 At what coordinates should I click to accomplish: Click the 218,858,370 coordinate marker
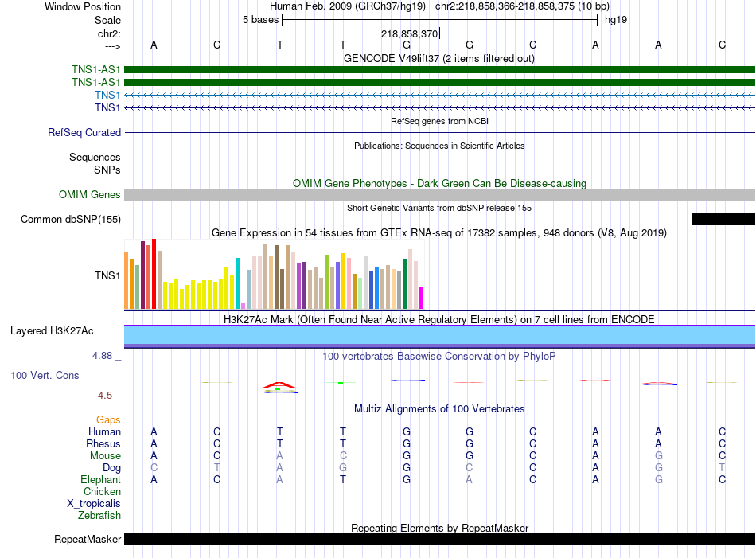409,33
